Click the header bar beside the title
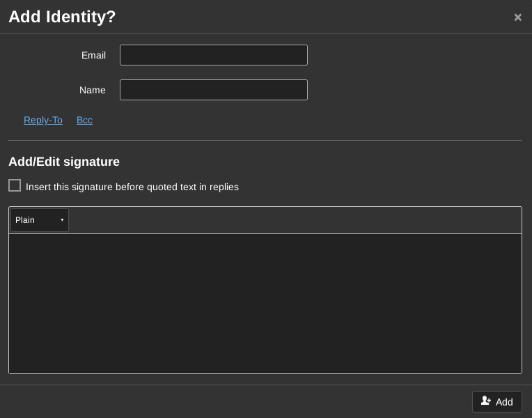Screen dimensions: 532x418 coord(313,17)
